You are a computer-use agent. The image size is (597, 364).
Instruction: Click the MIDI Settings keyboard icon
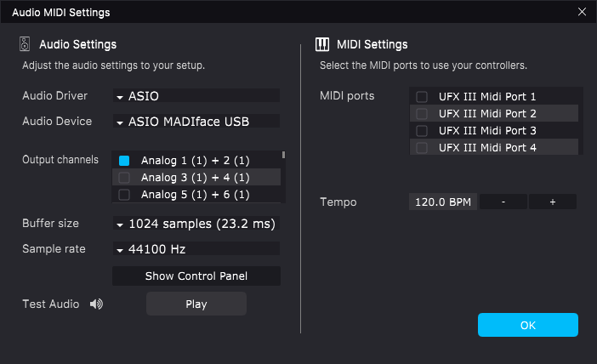pos(323,44)
